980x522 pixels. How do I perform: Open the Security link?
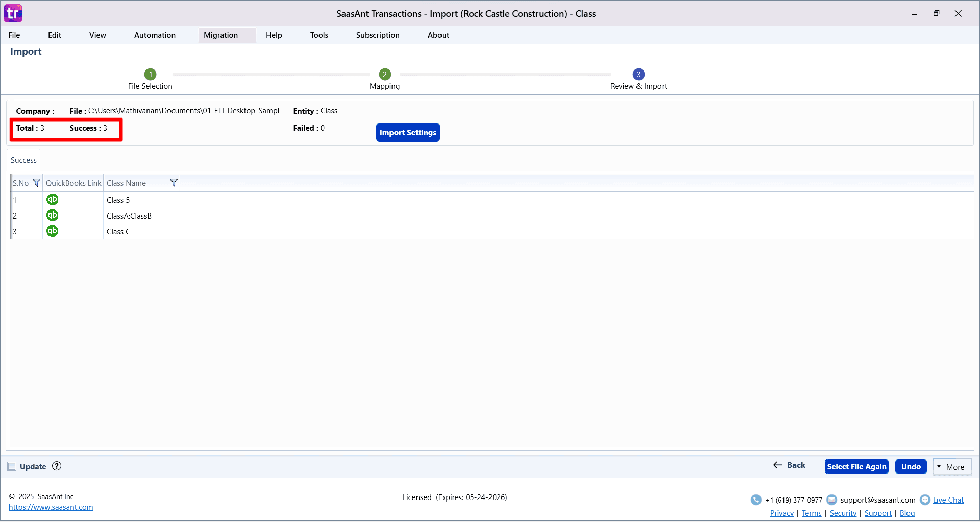pyautogui.click(x=843, y=513)
